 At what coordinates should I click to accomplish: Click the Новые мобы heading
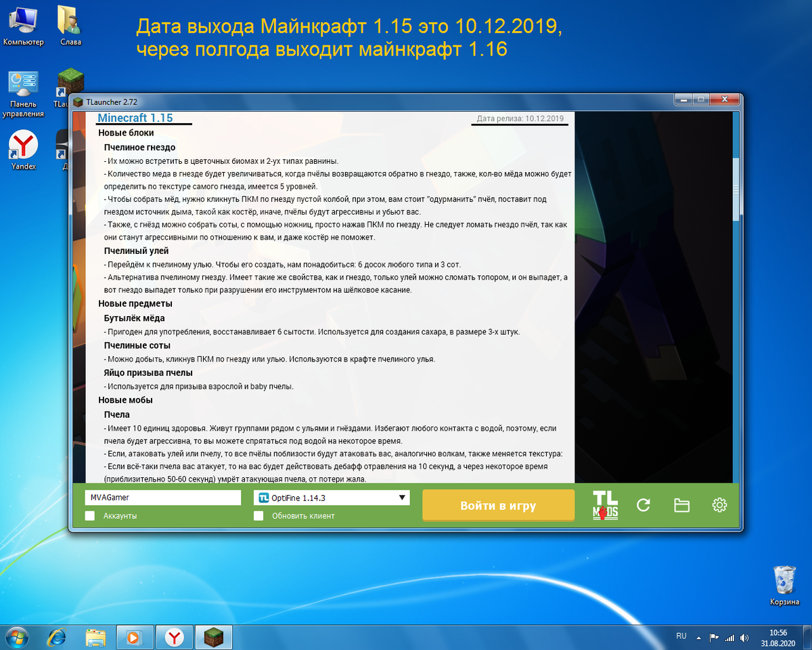[x=125, y=400]
